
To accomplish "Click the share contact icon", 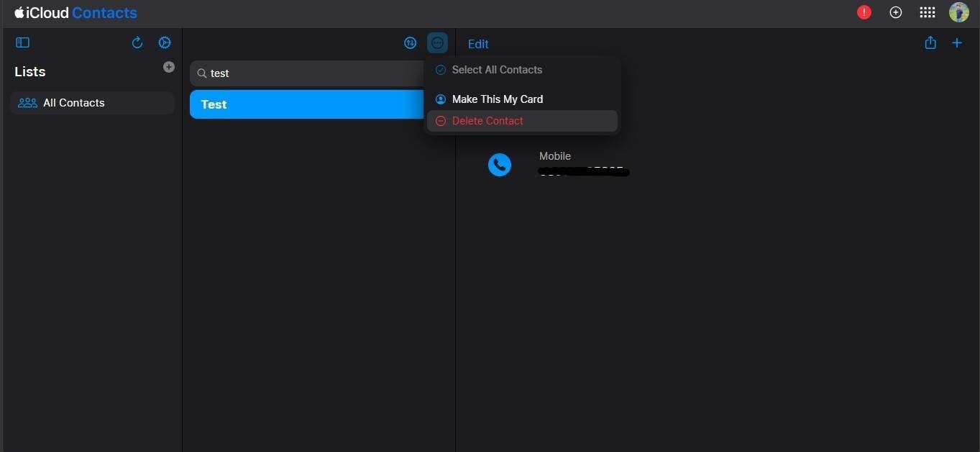I will [x=930, y=42].
